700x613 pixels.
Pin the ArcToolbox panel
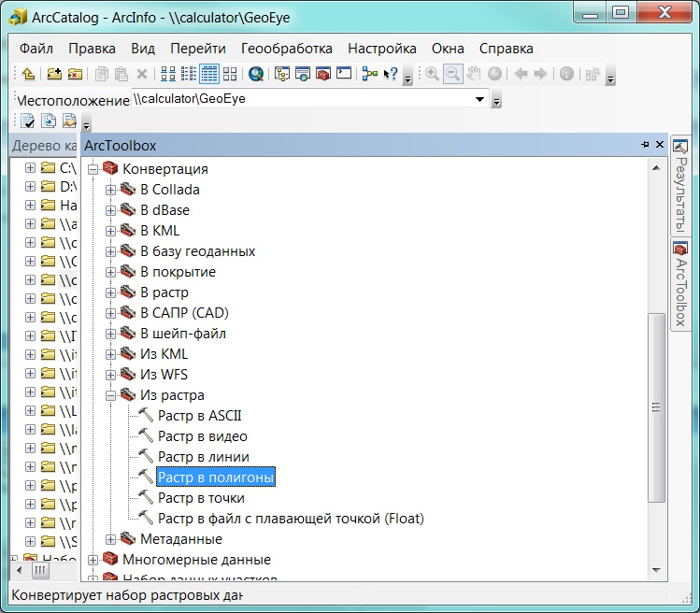coord(645,145)
